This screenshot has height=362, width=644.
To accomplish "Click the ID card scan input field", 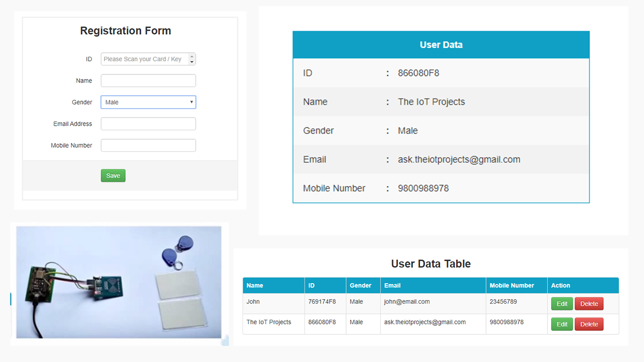I will pyautogui.click(x=144, y=59).
